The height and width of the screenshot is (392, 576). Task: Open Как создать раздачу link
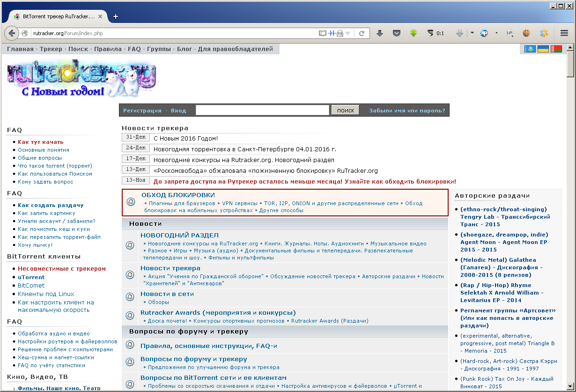coord(51,205)
